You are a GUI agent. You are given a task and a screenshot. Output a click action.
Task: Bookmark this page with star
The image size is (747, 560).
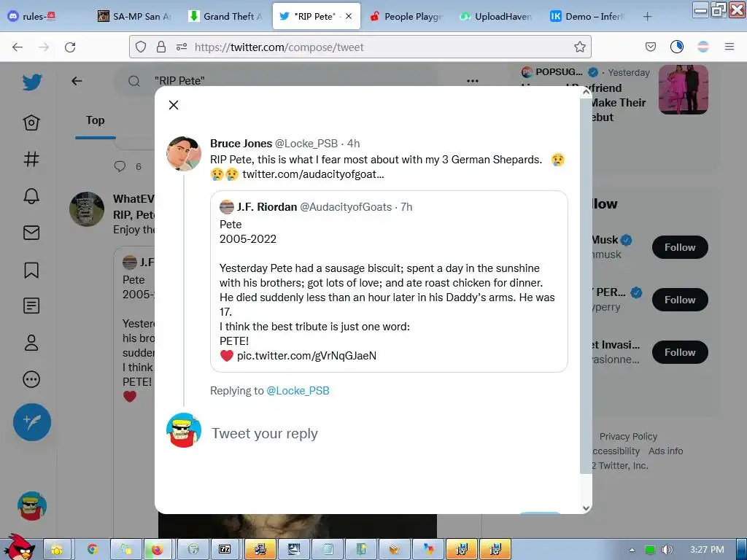tap(580, 47)
